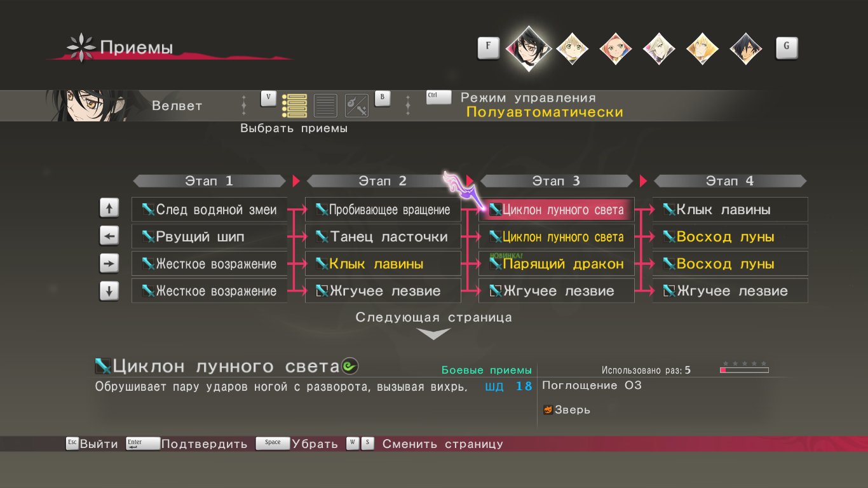Select Жесткое возражение in the down-arrow row
This screenshot has height=488, width=868.
(210, 291)
